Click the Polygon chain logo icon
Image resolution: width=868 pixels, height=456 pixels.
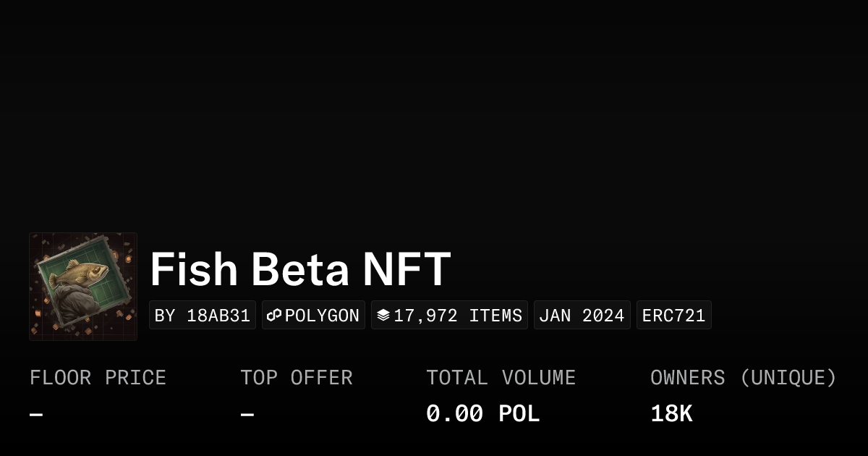pos(274,316)
